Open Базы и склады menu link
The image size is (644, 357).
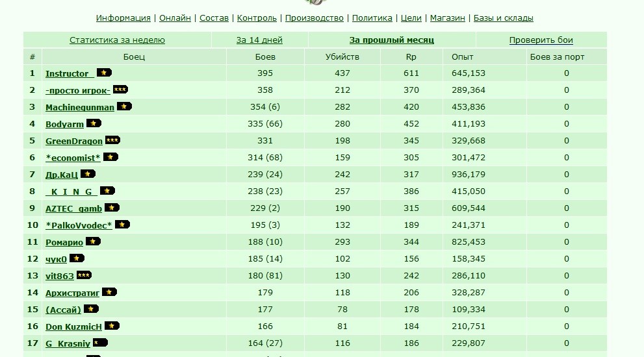pyautogui.click(x=503, y=18)
